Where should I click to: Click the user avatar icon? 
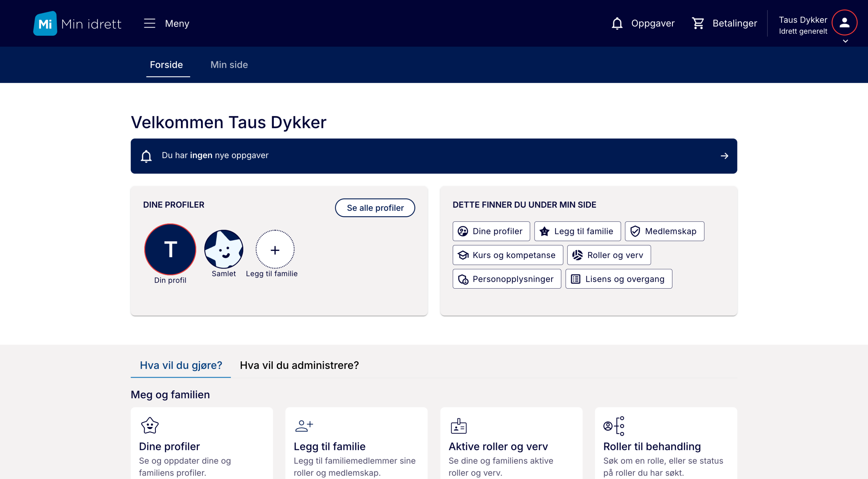[844, 23]
